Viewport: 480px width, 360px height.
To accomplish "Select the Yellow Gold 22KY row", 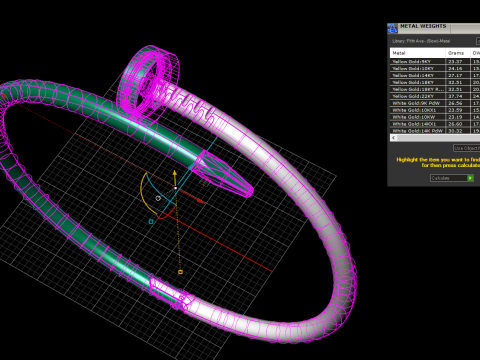I will [435, 96].
